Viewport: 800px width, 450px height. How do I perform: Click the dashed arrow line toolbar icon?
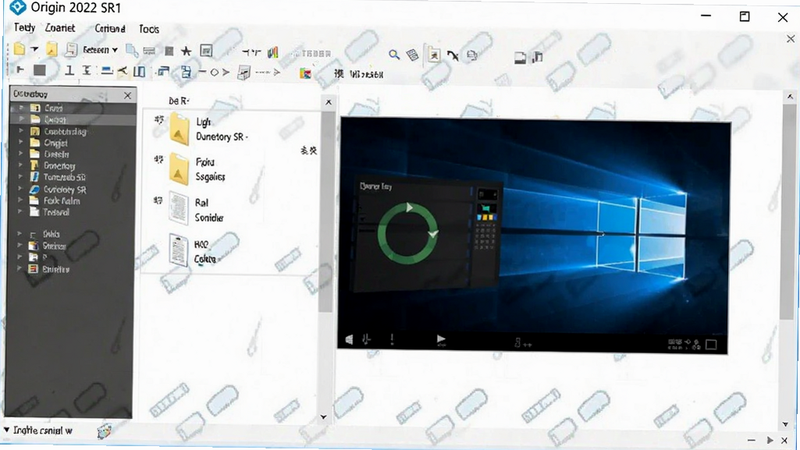click(x=268, y=73)
